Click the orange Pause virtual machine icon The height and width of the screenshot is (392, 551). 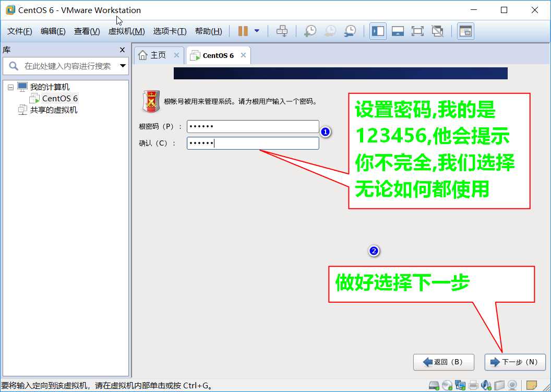(243, 31)
